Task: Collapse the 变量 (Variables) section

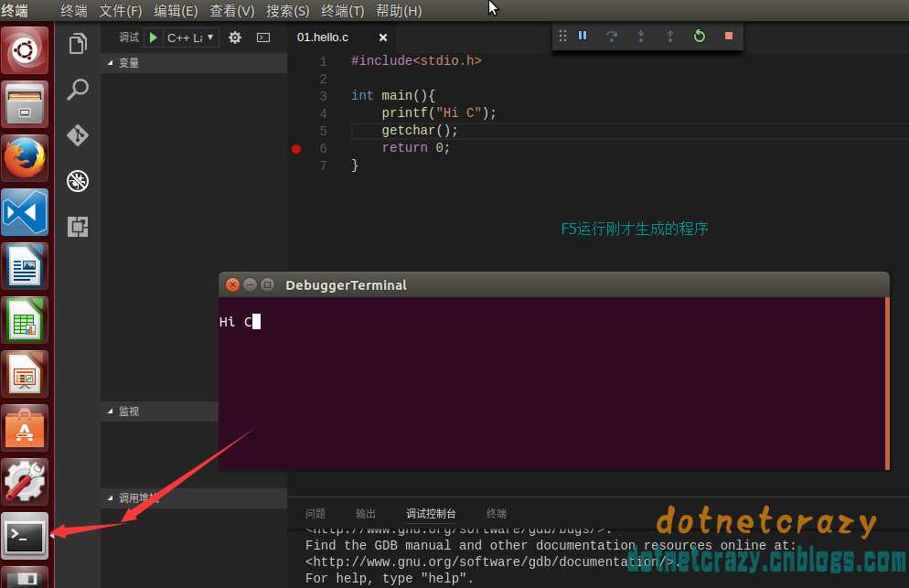Action: [194, 62]
